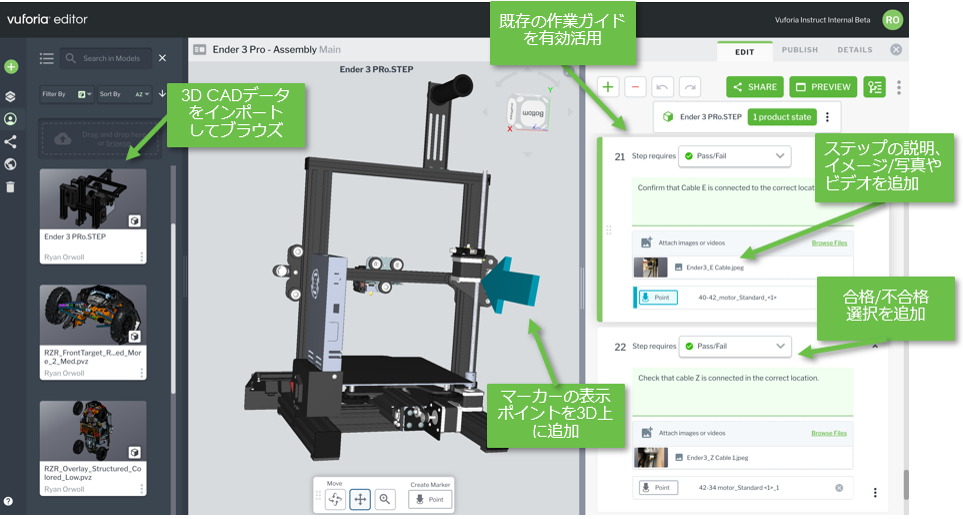The image size is (963, 519).
Task: Open the toolbar more options menu
Action: coord(899,87)
